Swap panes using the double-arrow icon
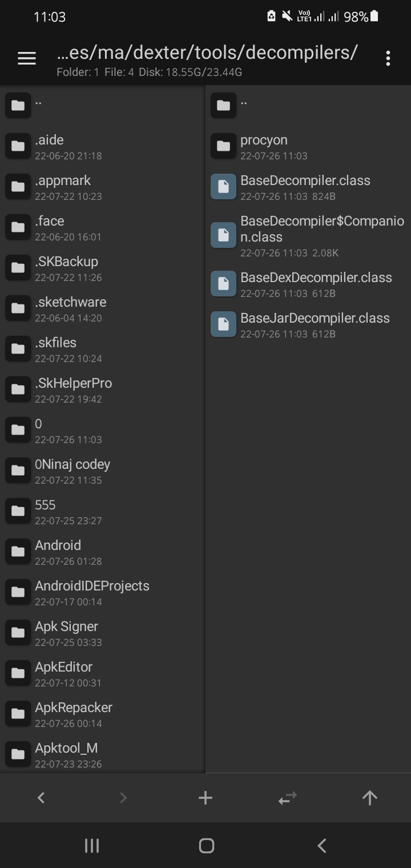The width and height of the screenshot is (411, 868). 287,798
